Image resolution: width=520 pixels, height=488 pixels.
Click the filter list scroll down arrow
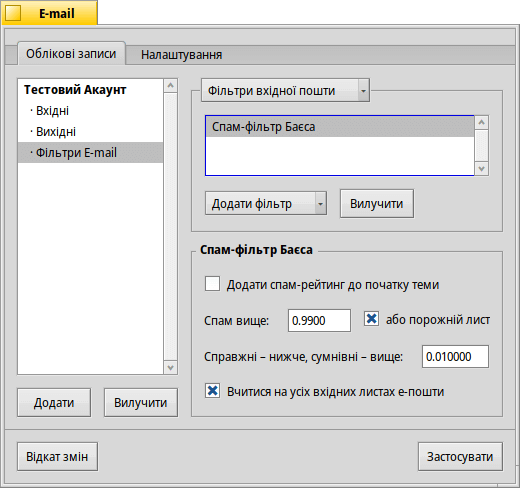[x=482, y=169]
